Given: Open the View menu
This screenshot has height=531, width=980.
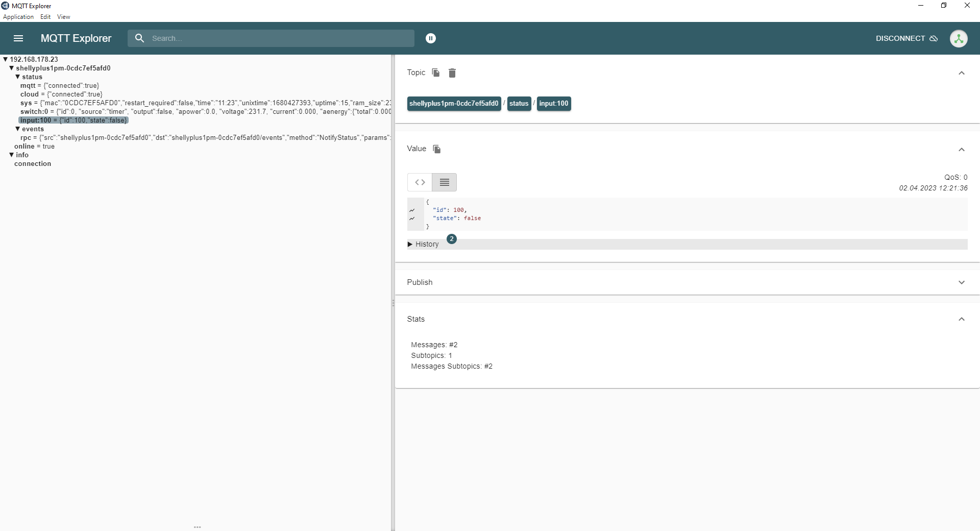Looking at the screenshot, I should click(64, 17).
